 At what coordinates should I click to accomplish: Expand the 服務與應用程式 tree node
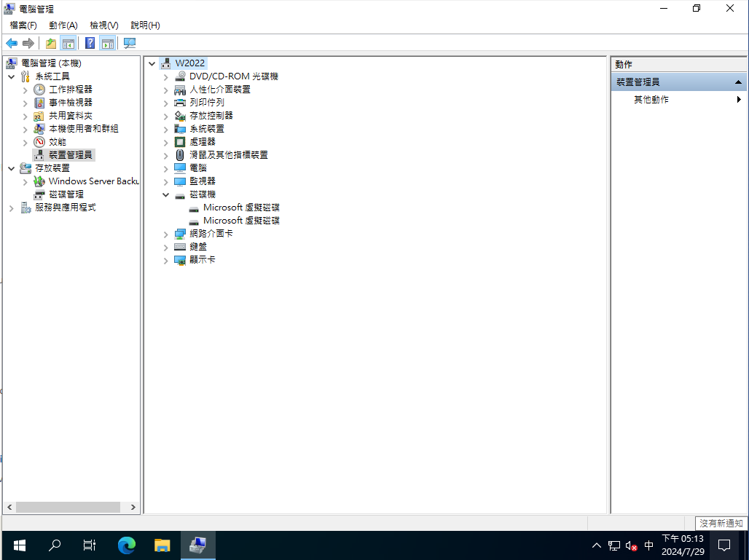12,208
